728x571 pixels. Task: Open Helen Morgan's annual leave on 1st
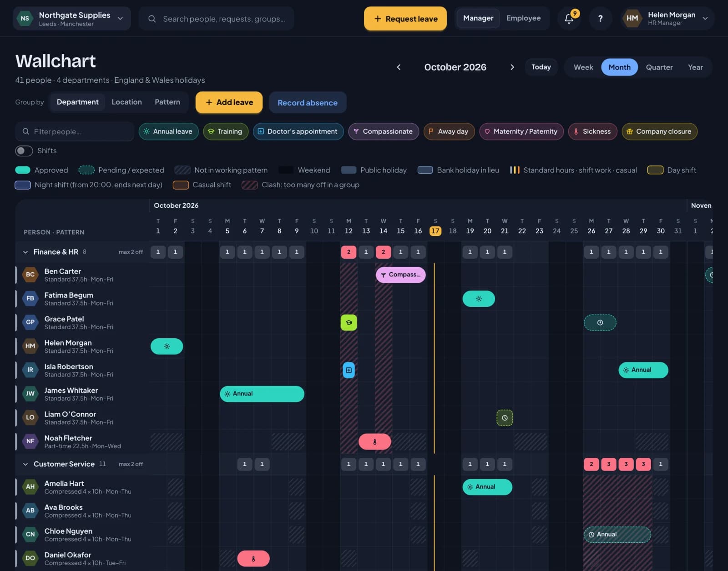167,346
